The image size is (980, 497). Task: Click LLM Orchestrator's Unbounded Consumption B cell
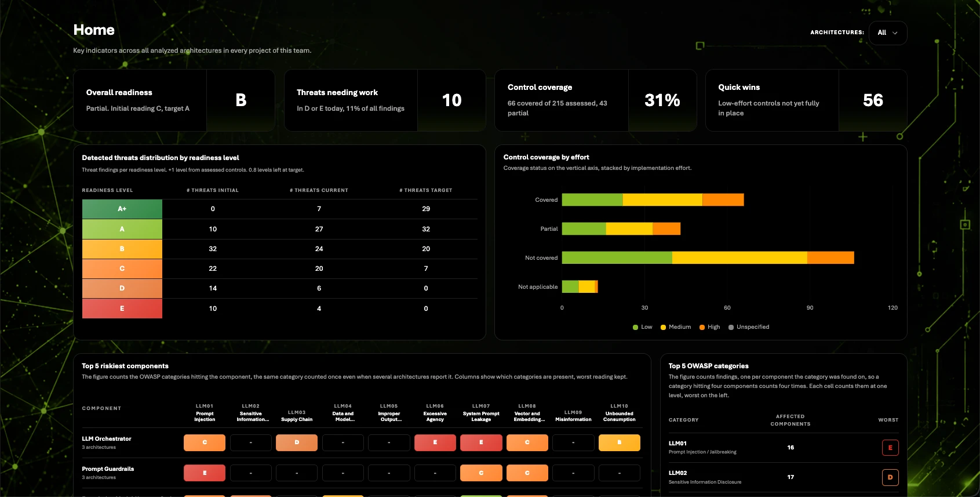pos(620,442)
